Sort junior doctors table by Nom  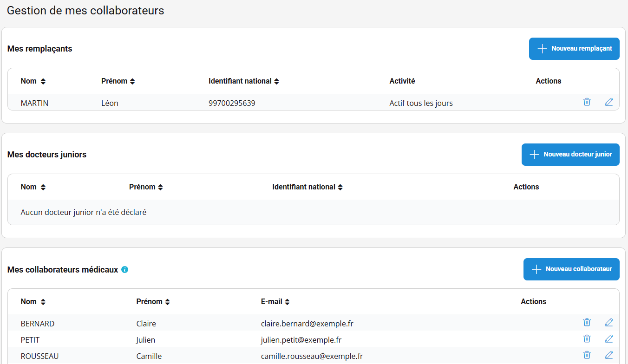click(43, 187)
